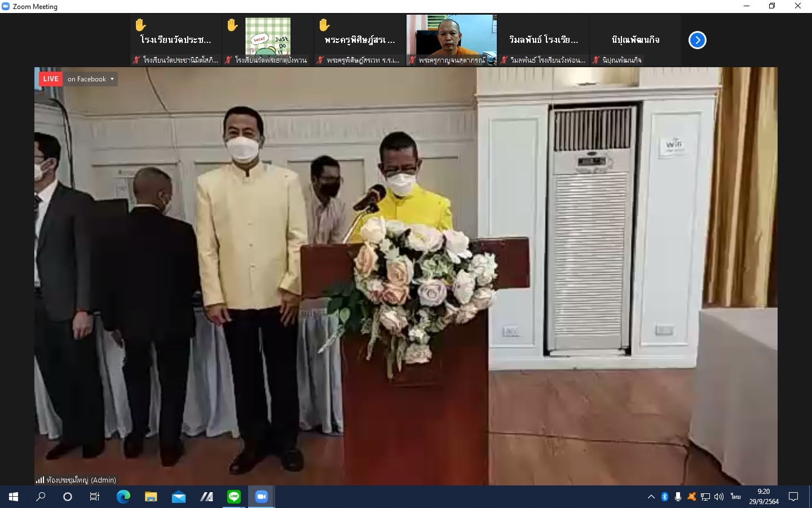Open Microsoft Edge from the taskbar
This screenshot has width=812, height=508.
123,497
